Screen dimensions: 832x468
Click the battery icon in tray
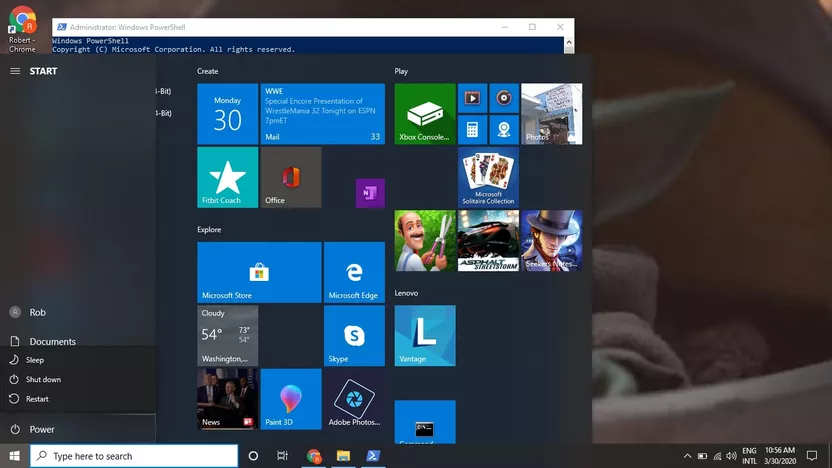(x=702, y=456)
